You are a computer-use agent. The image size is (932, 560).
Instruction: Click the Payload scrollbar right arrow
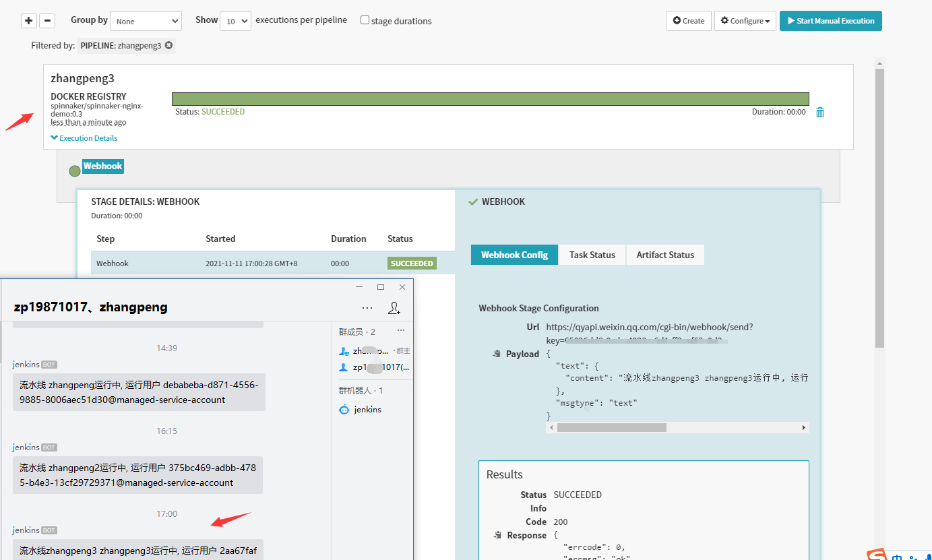tap(804, 427)
